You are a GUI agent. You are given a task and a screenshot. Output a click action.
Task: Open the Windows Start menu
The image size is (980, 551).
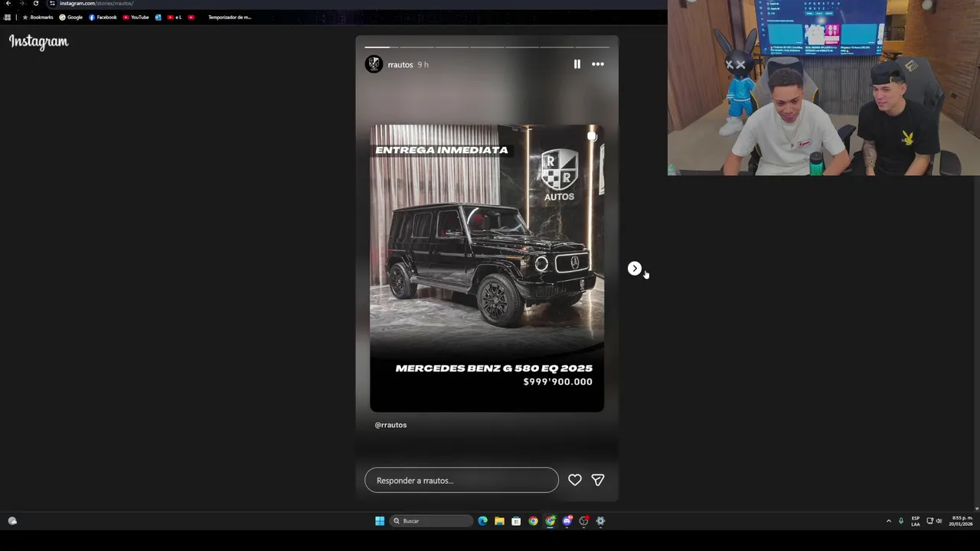[x=380, y=521]
